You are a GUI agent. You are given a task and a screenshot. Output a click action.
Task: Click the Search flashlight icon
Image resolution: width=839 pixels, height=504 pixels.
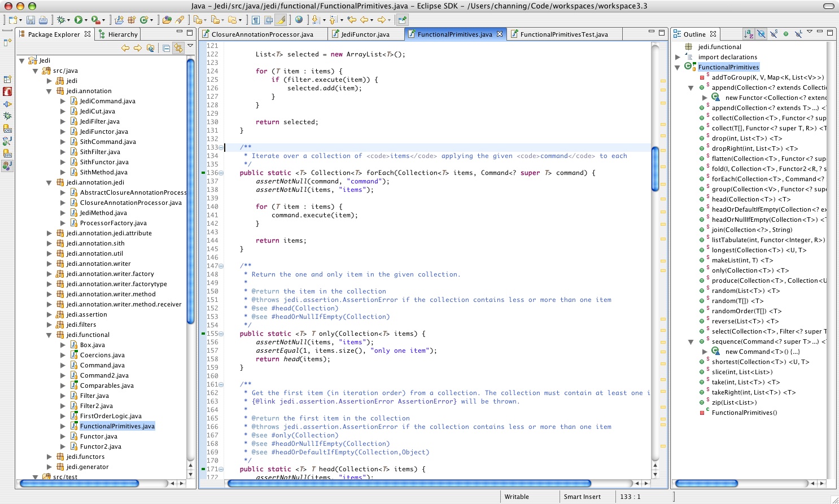pyautogui.click(x=180, y=20)
